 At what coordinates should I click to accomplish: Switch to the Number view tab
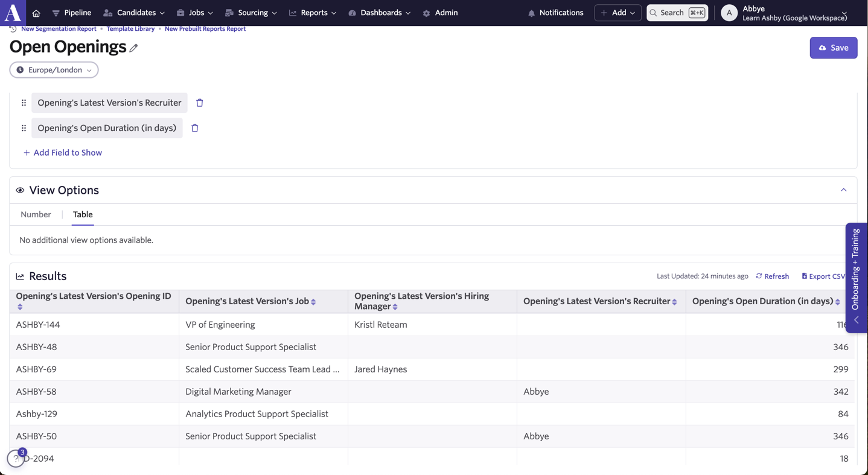click(36, 214)
